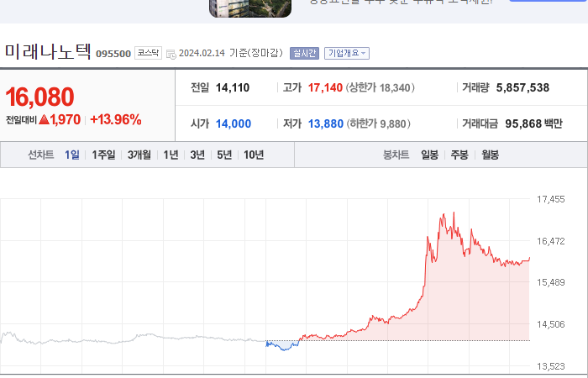Click the calendar-clock icon beside the date
This screenshot has width=588, height=378.
[x=171, y=54]
